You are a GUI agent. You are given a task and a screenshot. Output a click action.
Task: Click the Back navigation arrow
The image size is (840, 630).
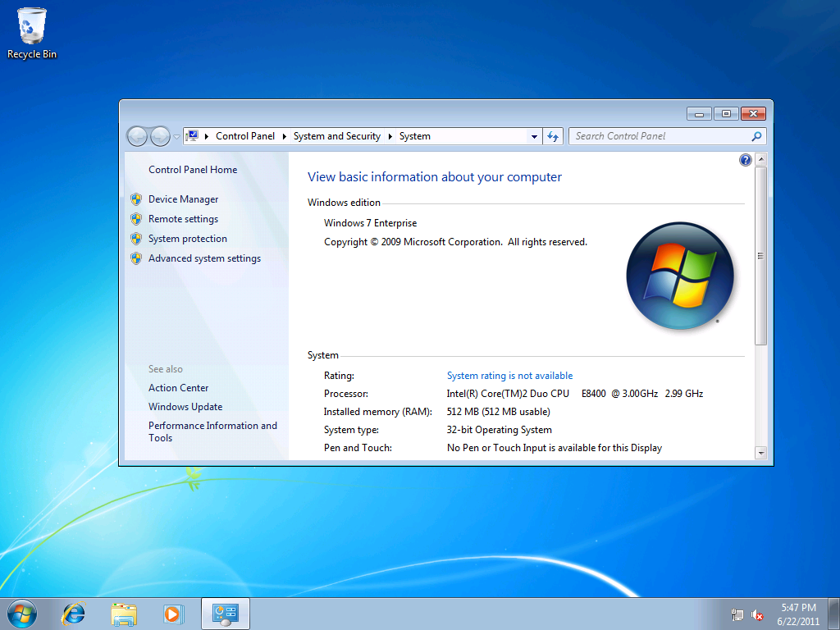pyautogui.click(x=137, y=136)
